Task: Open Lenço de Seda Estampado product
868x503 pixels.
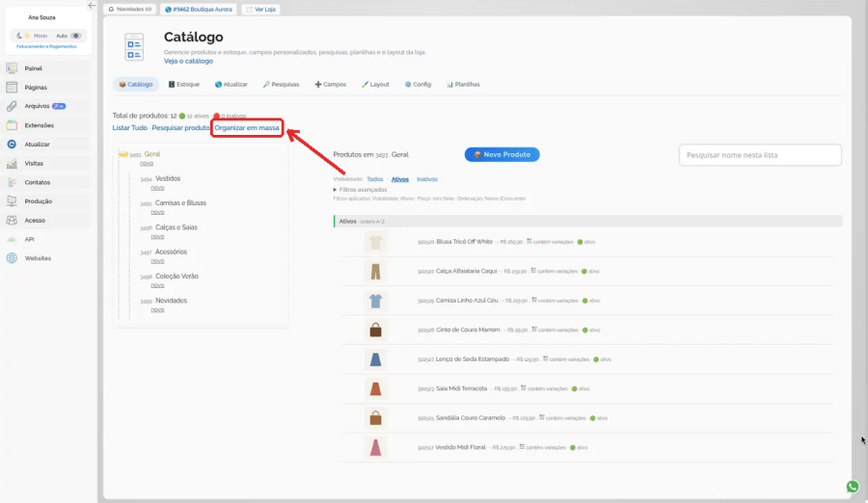Action: [x=473, y=359]
